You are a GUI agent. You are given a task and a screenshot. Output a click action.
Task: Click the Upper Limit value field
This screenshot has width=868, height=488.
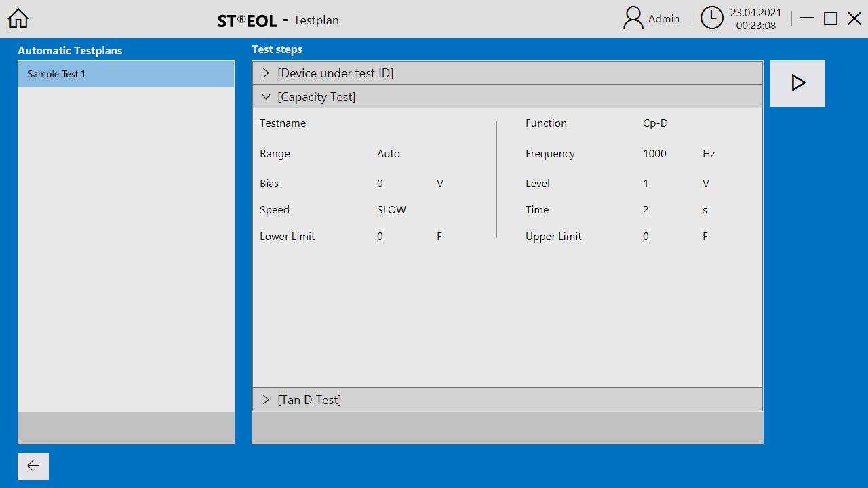(646, 237)
